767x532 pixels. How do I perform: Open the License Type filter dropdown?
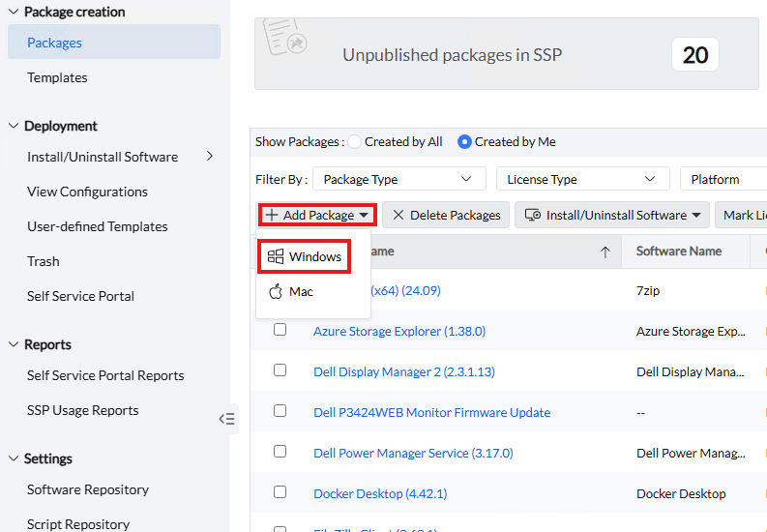[582, 179]
